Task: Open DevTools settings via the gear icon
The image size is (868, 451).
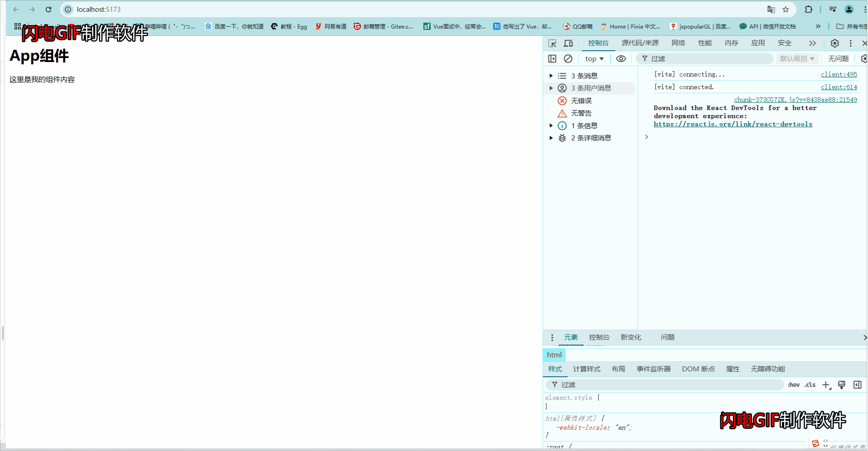Action: [x=834, y=43]
